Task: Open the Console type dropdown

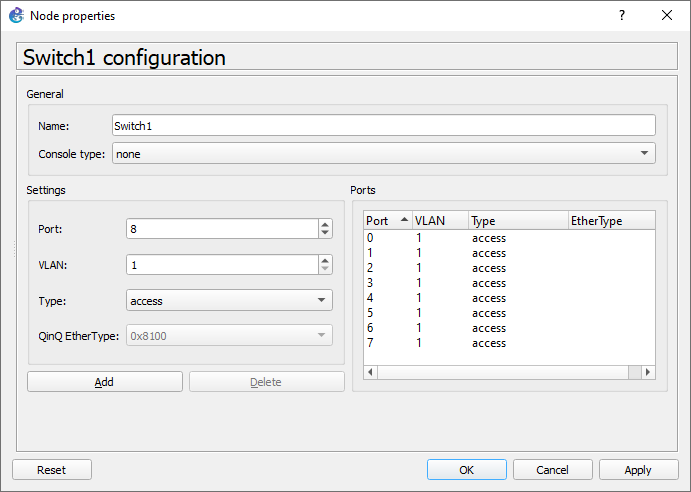Action: tap(384, 153)
